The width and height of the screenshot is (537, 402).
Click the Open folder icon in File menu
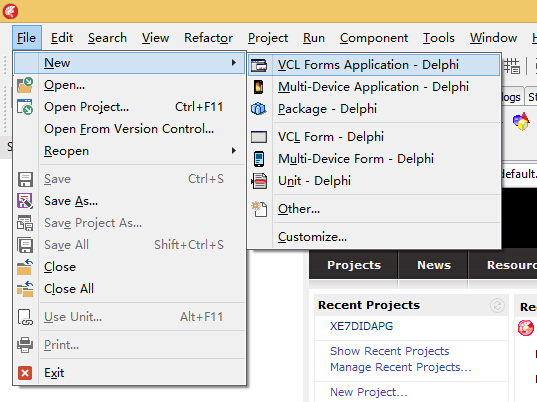25,85
